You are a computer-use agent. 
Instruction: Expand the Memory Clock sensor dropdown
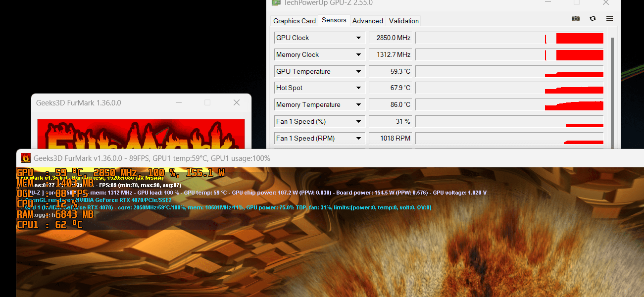click(x=358, y=55)
